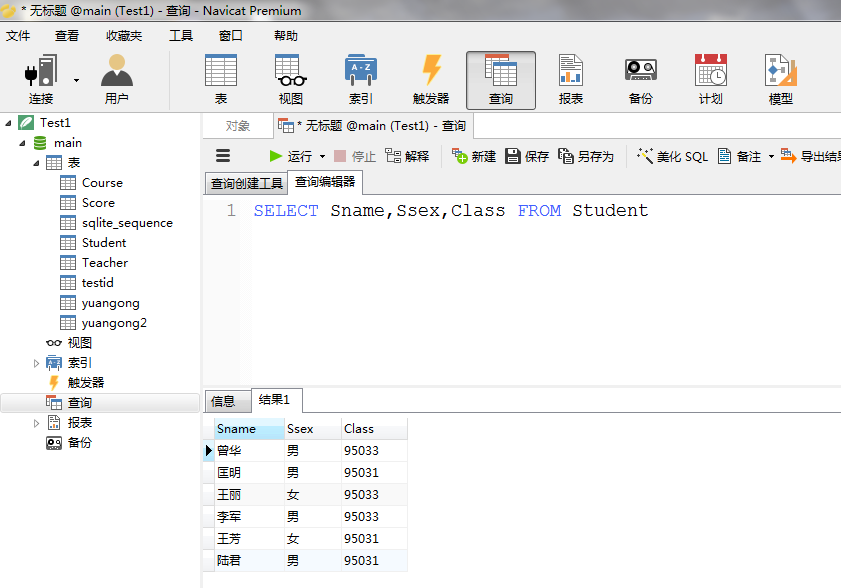The image size is (841, 588).
Task: Click the Class column header
Action: pos(374,429)
